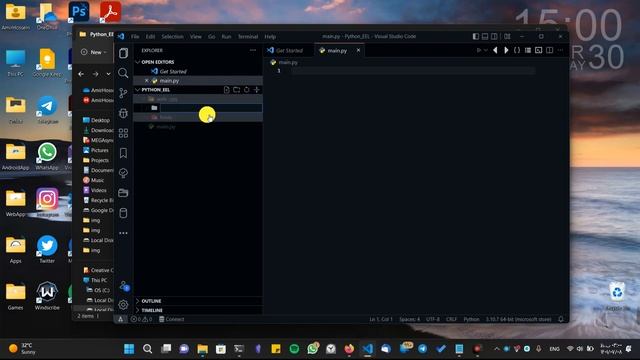Open the Explorer view in the activity bar
Image resolution: width=640 pixels, height=360 pixels.
point(123,53)
